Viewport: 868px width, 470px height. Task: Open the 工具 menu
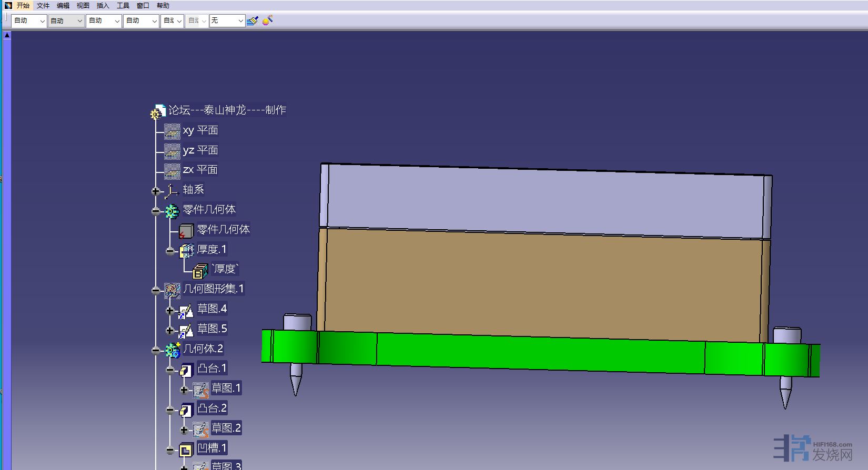(x=123, y=6)
